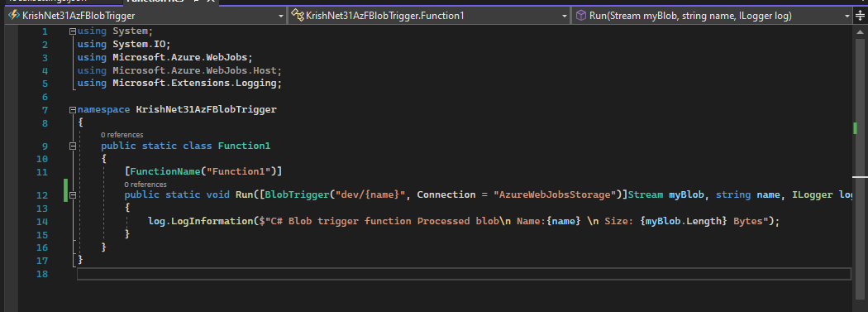
Task: Click the greyed 'Microsoft.Azure.WebJobs.Host' using on line 4
Action: click(x=195, y=70)
